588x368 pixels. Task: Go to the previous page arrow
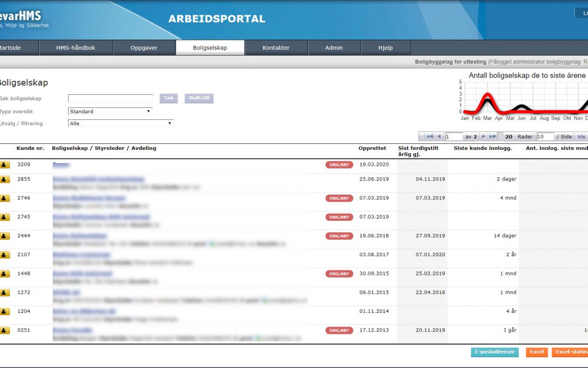[x=439, y=137]
